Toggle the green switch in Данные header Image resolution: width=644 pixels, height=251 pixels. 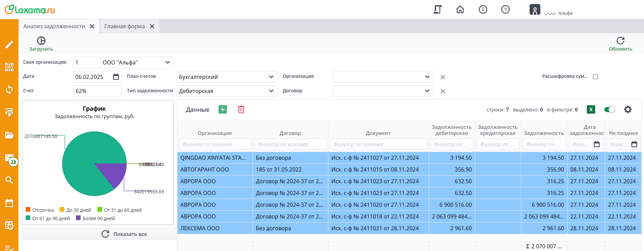coord(609,109)
